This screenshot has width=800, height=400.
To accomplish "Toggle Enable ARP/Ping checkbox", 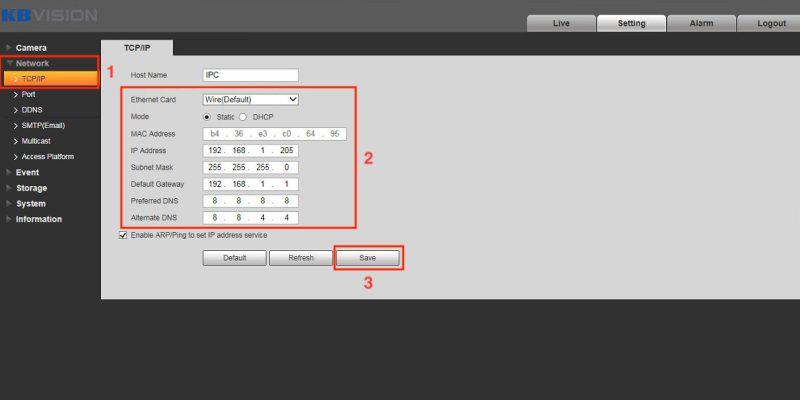I will pyautogui.click(x=123, y=235).
